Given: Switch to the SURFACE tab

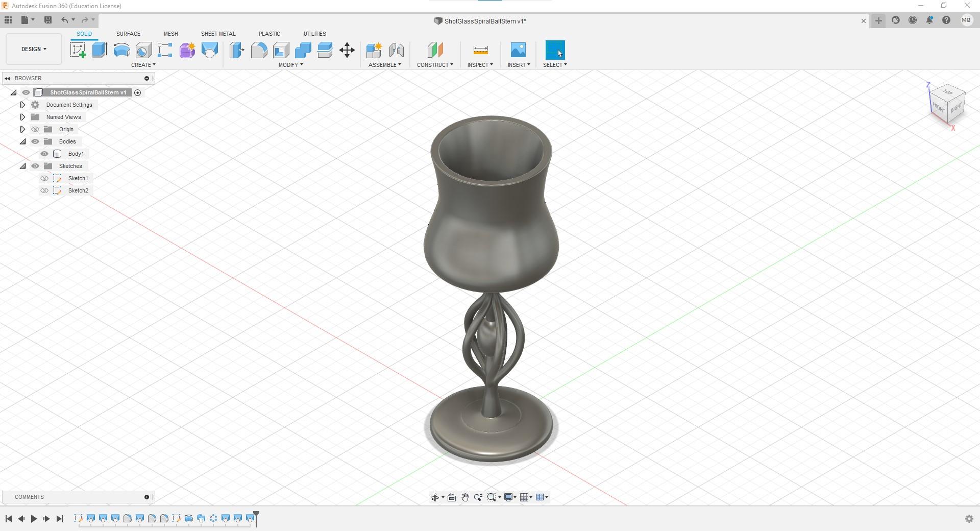Looking at the screenshot, I should [128, 34].
